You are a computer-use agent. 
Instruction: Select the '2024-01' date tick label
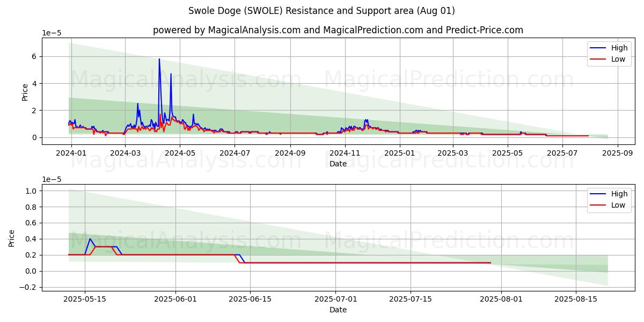(70, 153)
